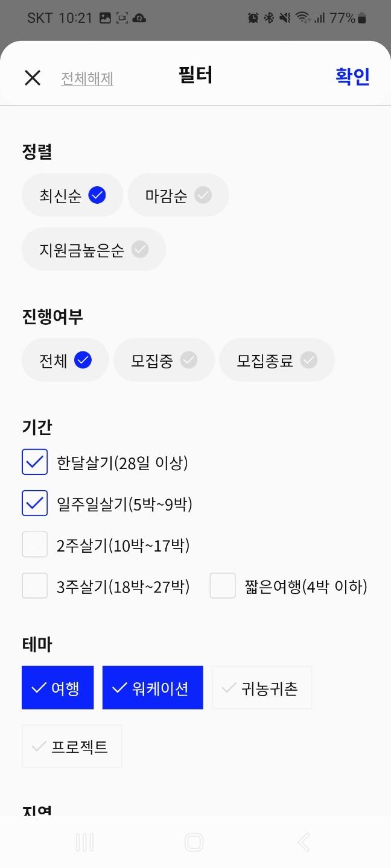Select 마감순 sort option
The width and height of the screenshot is (391, 868).
click(x=178, y=195)
